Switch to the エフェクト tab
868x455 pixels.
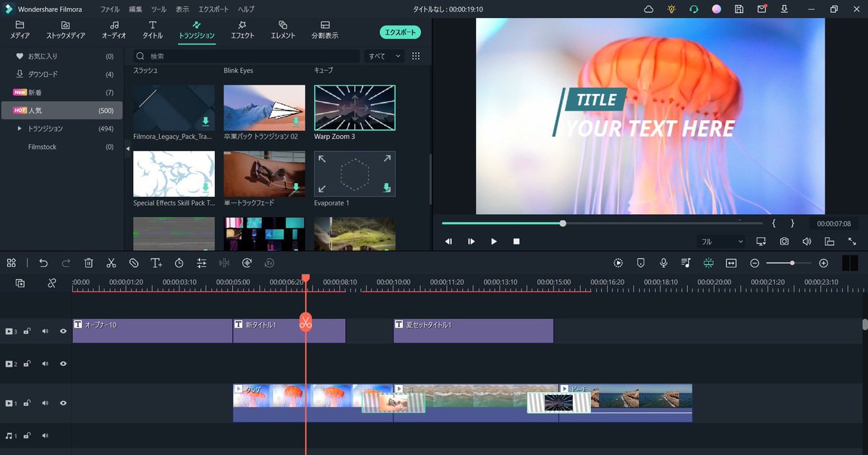(242, 30)
